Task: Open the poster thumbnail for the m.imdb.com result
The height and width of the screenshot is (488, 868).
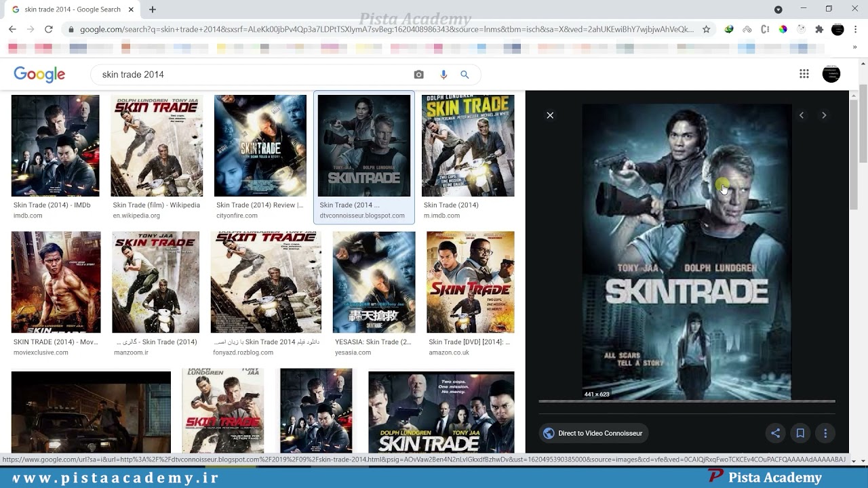Action: pyautogui.click(x=468, y=146)
